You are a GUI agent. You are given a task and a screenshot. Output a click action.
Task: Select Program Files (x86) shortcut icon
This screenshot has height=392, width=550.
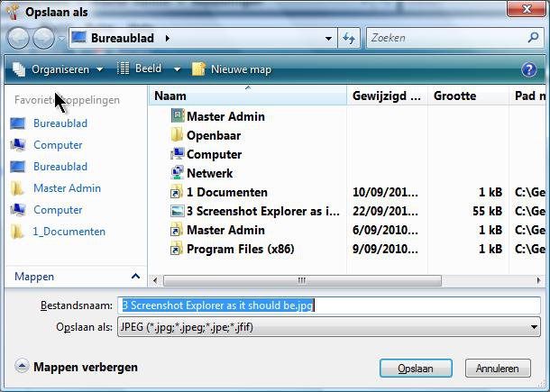pyautogui.click(x=177, y=248)
